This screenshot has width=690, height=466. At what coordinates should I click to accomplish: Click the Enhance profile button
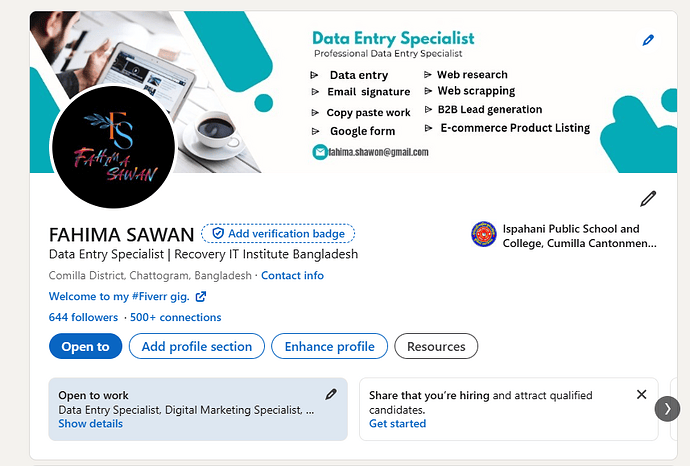pos(330,346)
